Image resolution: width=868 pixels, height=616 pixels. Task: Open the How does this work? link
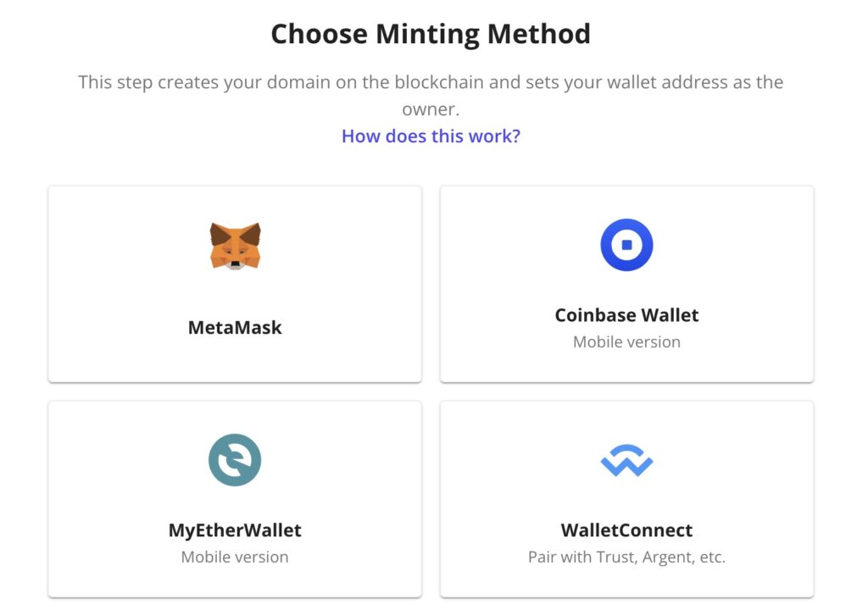coord(431,136)
